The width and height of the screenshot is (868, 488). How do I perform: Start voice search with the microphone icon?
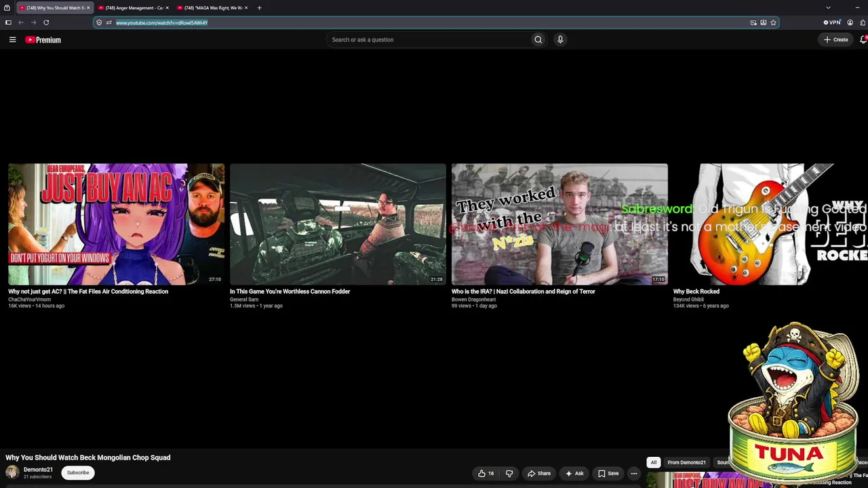[x=560, y=39]
